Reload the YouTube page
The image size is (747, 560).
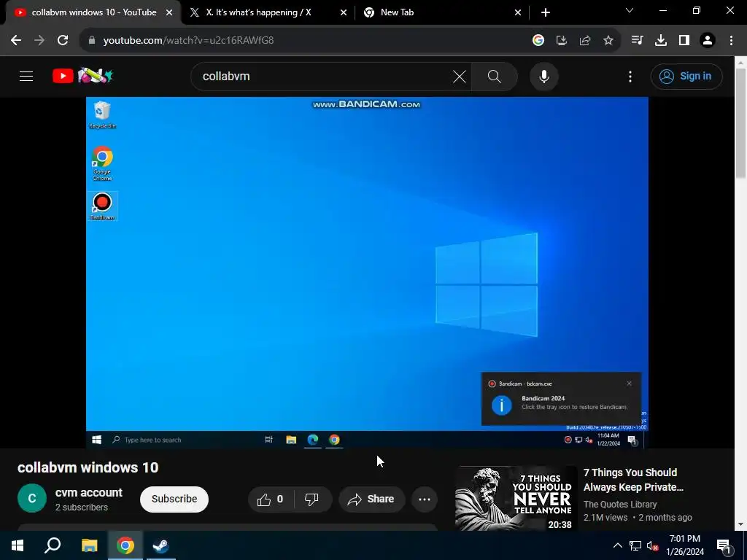click(x=63, y=40)
